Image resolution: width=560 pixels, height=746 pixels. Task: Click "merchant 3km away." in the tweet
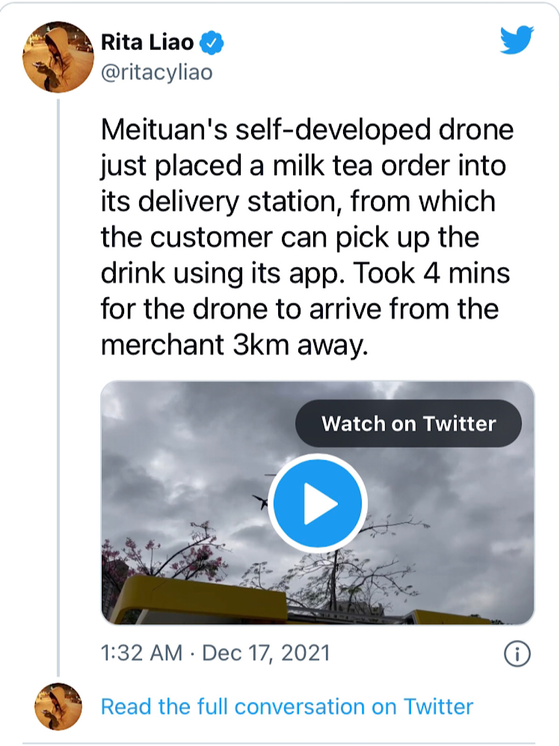234,345
